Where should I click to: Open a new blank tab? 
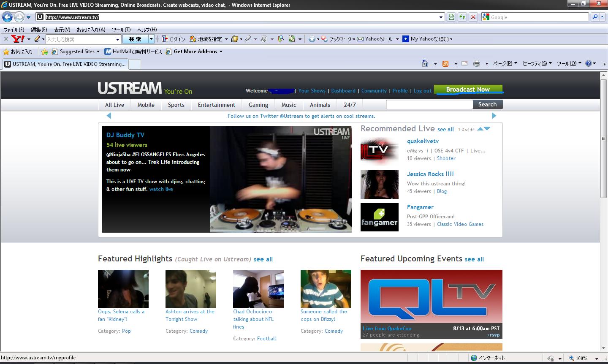coord(134,64)
